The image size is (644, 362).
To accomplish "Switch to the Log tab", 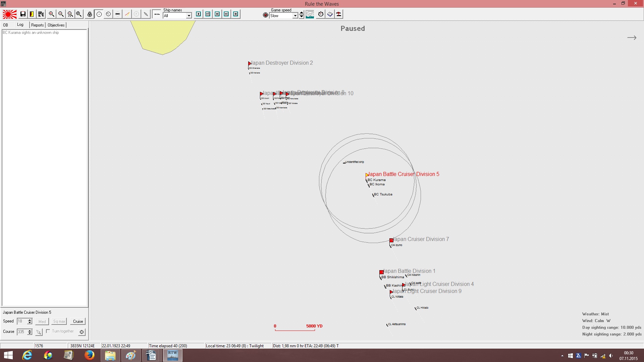I will coord(20,25).
